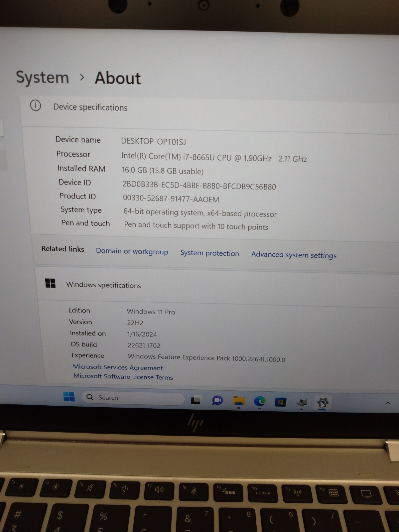The height and width of the screenshot is (532, 399).
Task: Select the device name DESKTOP-OPT01SJ
Action: 153,141
